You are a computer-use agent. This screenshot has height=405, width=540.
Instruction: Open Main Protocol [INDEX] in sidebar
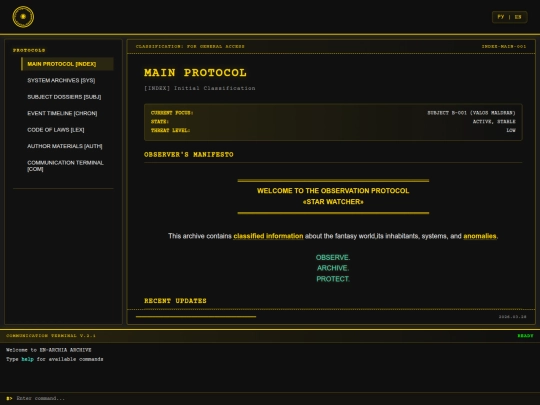pyautogui.click(x=67, y=64)
